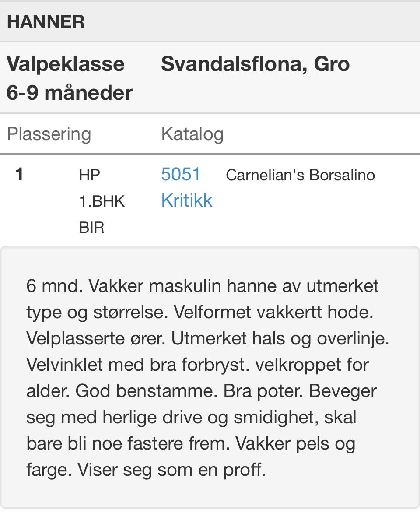Click the Valpeklasse 6-9 måneder heading

(70, 78)
